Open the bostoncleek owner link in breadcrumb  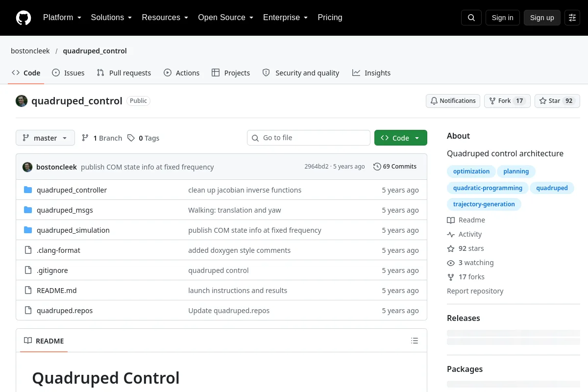pos(30,51)
